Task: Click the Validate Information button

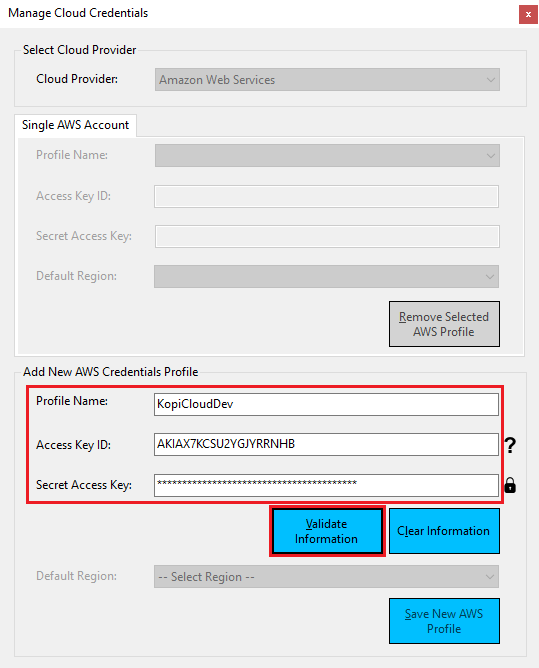Action: (x=327, y=531)
